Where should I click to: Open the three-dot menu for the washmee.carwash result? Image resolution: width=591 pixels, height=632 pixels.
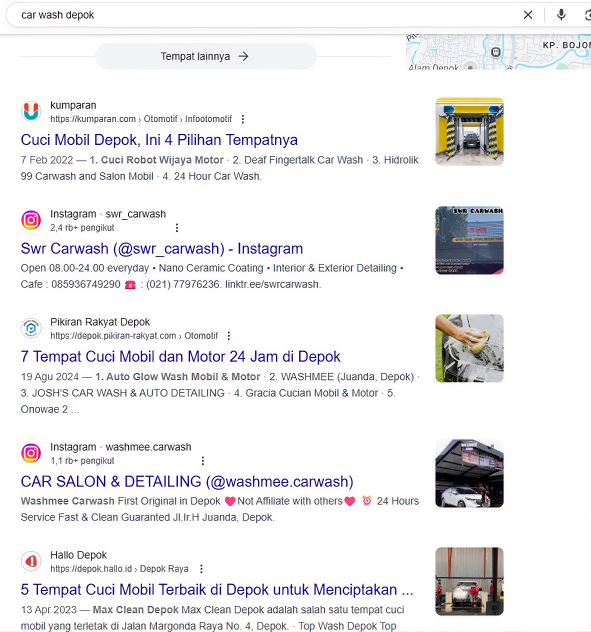point(203,461)
